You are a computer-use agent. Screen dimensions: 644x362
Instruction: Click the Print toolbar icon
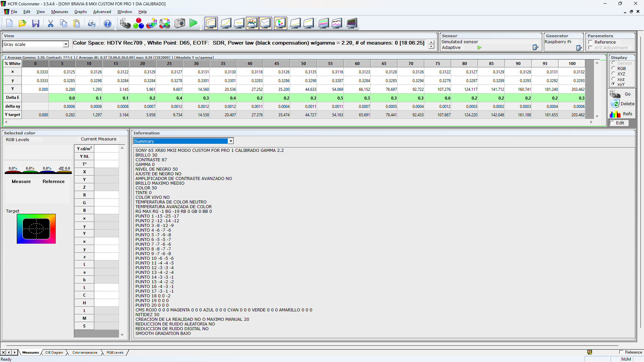click(92, 23)
